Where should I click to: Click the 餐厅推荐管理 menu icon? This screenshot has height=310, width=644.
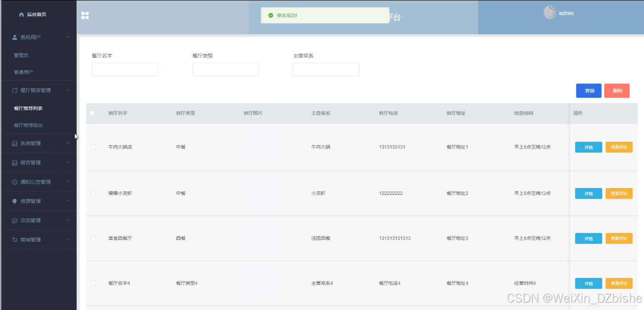pyautogui.click(x=15, y=90)
